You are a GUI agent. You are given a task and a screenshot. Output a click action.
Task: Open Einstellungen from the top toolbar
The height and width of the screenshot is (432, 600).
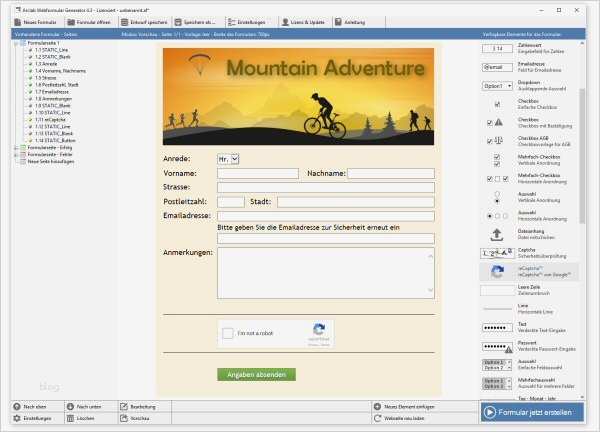[247, 22]
